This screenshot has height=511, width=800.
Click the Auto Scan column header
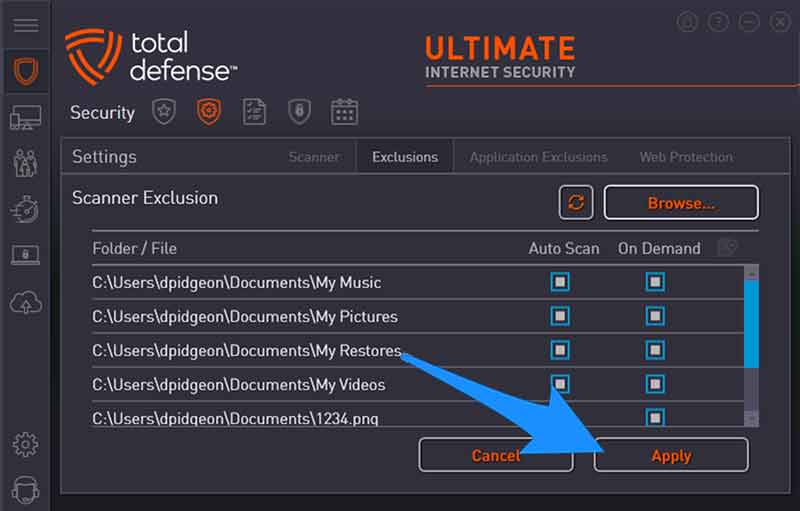[564, 248]
